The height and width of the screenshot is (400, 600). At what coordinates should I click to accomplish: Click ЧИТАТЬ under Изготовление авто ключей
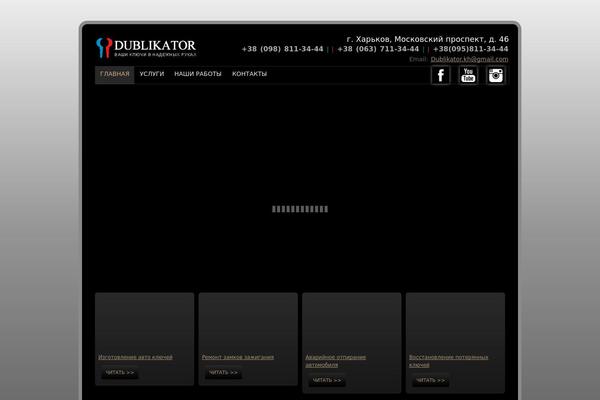120,372
